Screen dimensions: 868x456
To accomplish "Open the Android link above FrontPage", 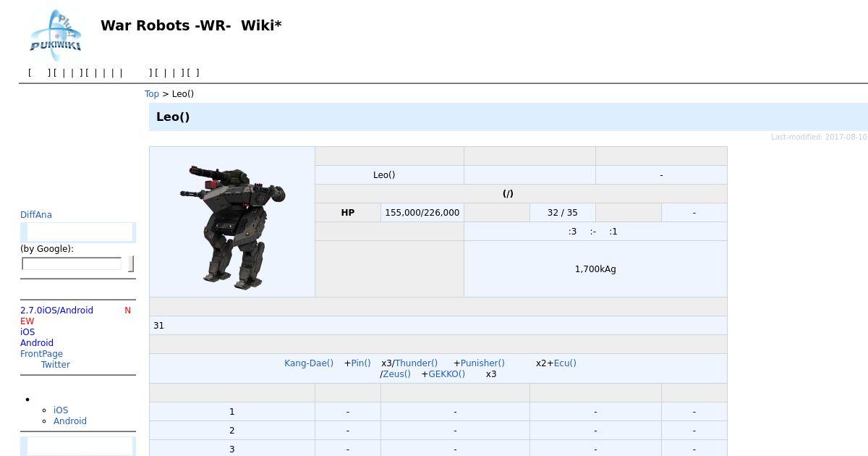I will coord(37,343).
